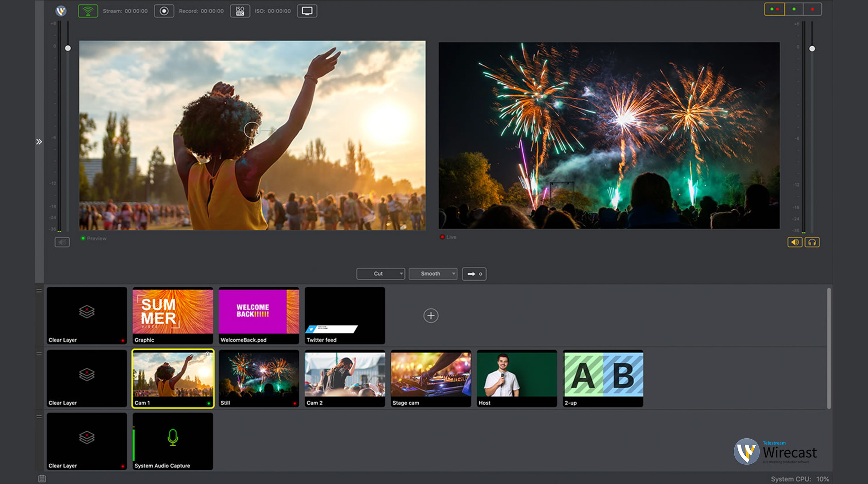Image resolution: width=868 pixels, height=484 pixels.
Task: Select the System Audio Capture shot
Action: [173, 441]
